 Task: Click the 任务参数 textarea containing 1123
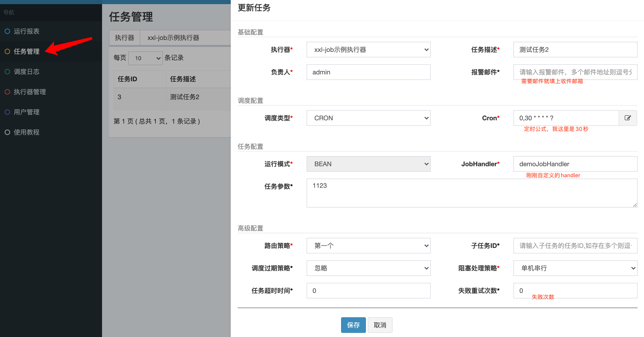(472, 193)
